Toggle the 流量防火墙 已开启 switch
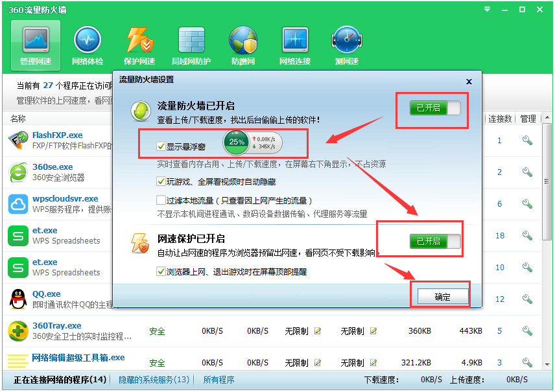 point(435,108)
